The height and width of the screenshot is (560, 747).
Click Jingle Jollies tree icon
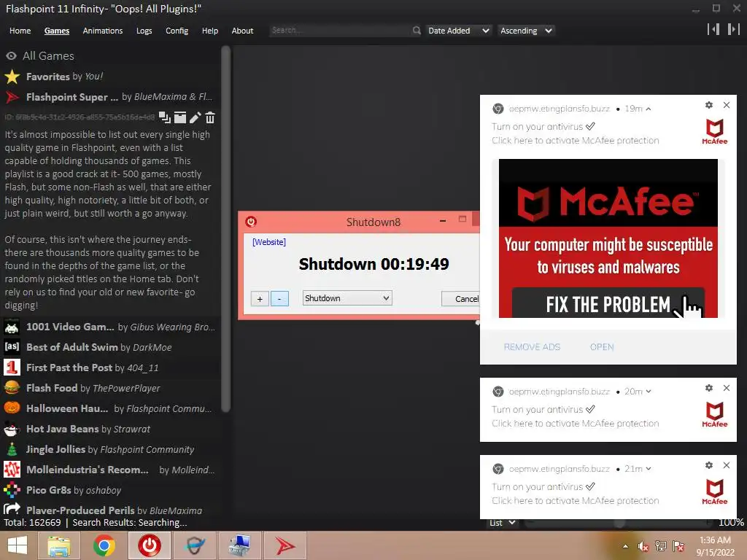(x=12, y=449)
